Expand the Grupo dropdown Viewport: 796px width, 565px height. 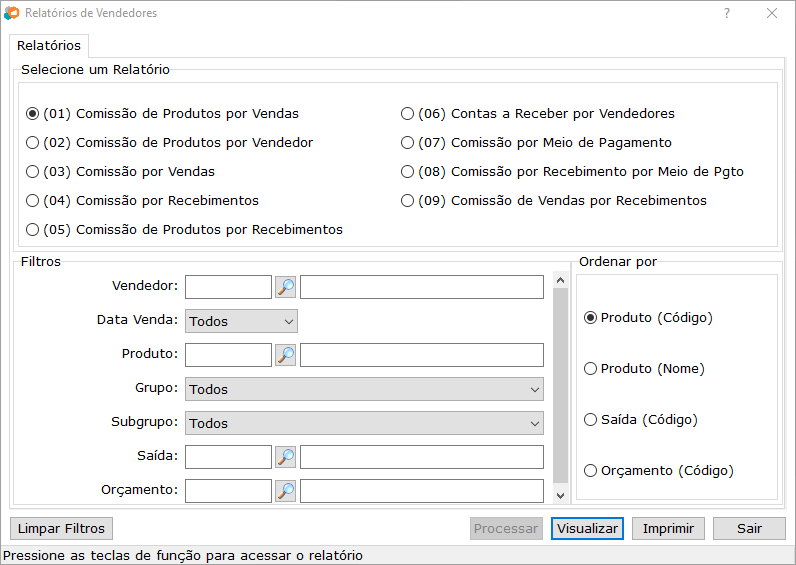[364, 389]
